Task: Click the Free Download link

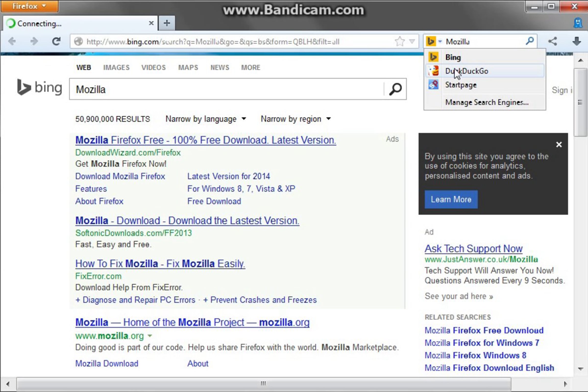Action: coord(214,201)
